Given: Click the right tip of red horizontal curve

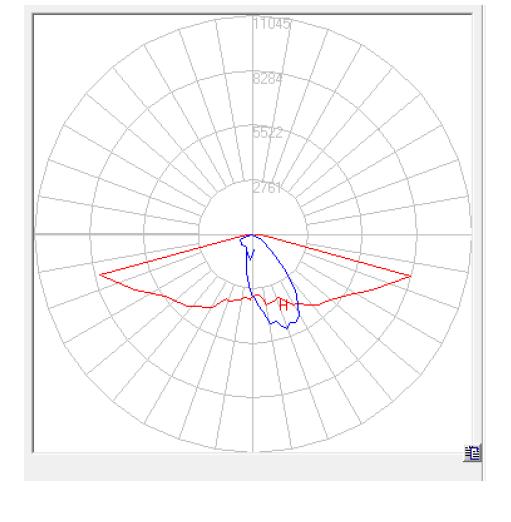Looking at the screenshot, I should click(410, 276).
